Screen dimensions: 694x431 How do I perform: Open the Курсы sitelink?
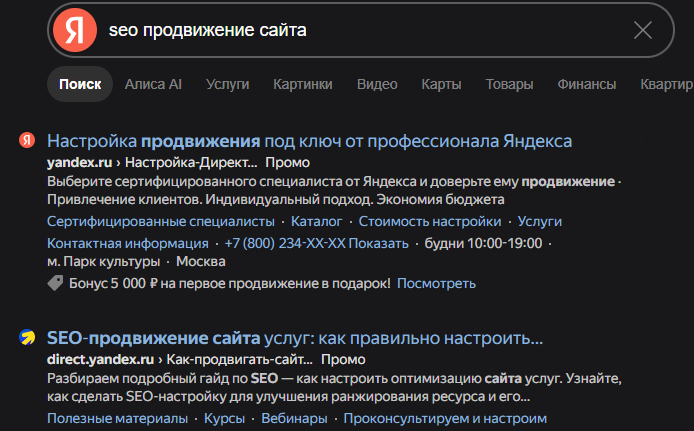click(x=224, y=419)
